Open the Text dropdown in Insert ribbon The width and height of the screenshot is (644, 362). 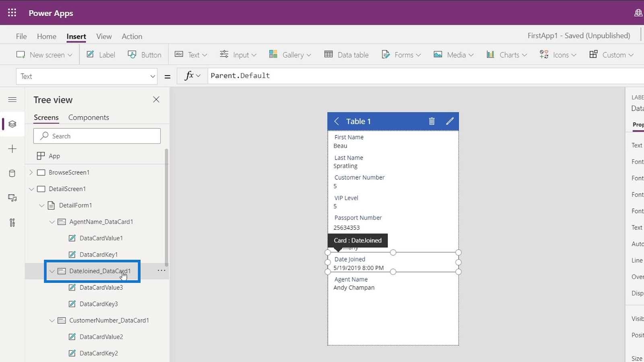click(x=191, y=55)
